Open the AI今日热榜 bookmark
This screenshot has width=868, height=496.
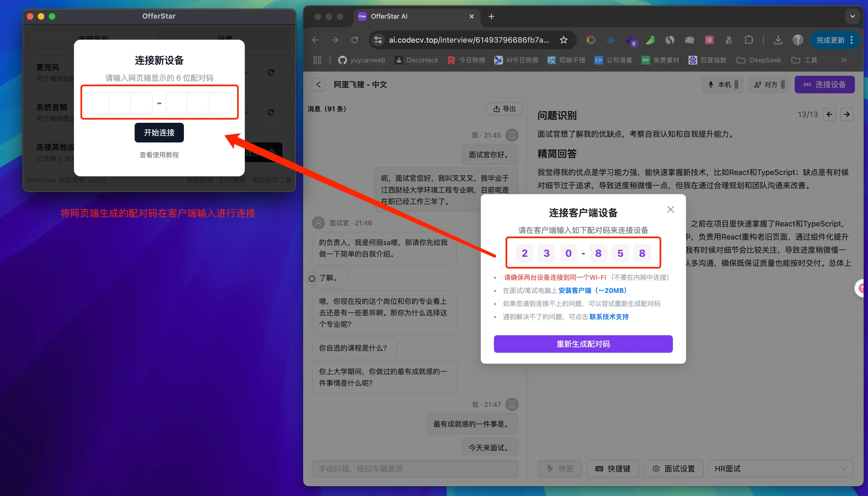coord(516,60)
